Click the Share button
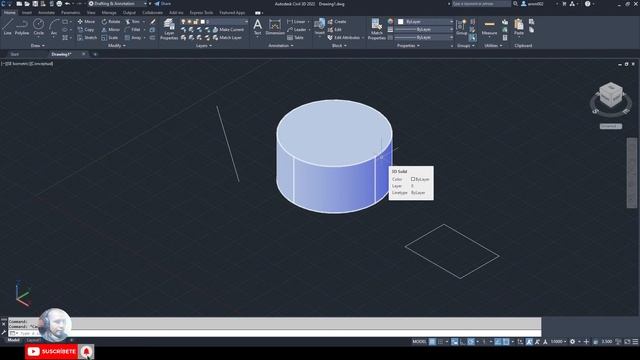The image size is (640, 360). coord(162,4)
